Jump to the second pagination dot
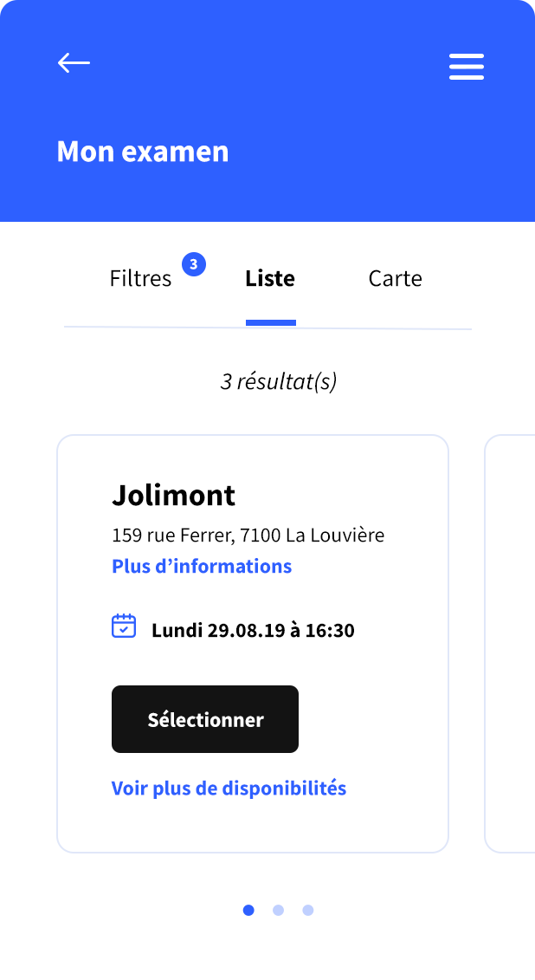Image resolution: width=535 pixels, height=980 pixels. tap(278, 910)
